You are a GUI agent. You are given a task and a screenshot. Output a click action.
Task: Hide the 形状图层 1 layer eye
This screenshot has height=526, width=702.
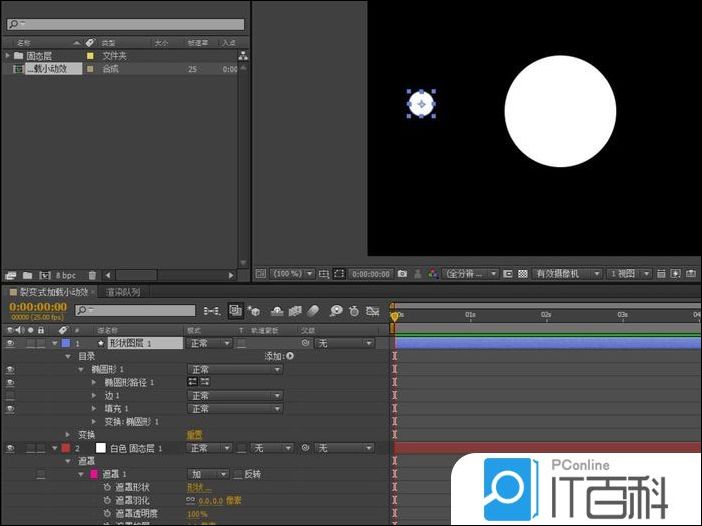[10, 343]
